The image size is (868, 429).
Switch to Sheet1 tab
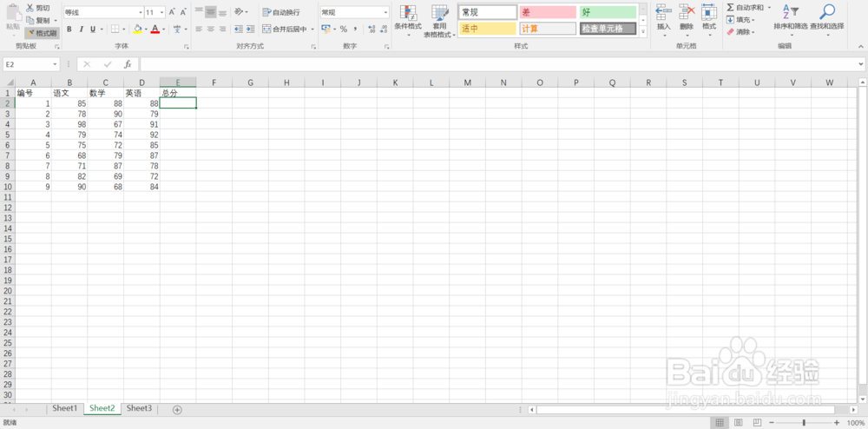click(65, 408)
